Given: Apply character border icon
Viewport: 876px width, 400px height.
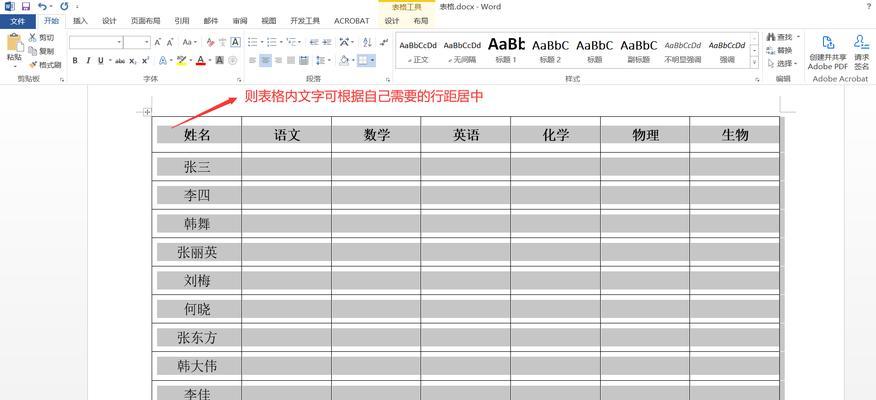Looking at the screenshot, I should (x=235, y=42).
